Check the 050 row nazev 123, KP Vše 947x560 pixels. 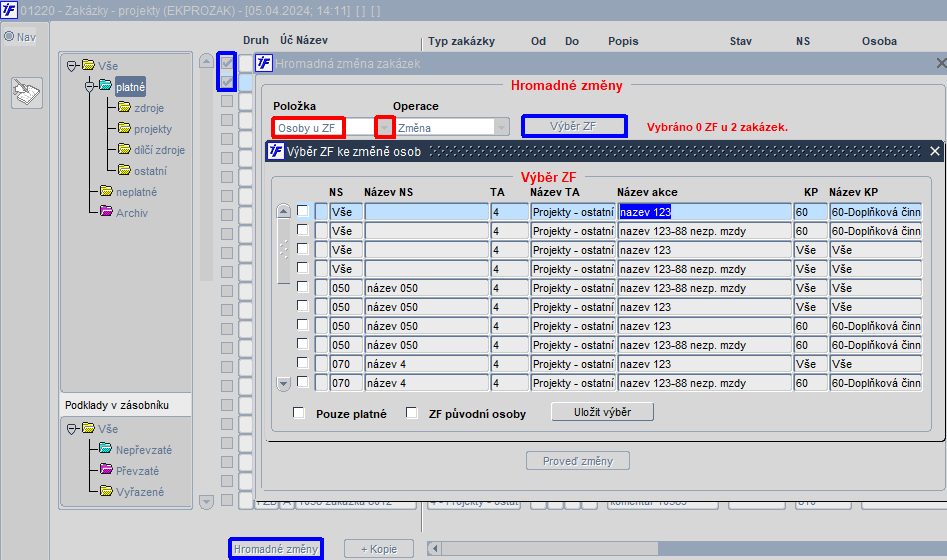[x=303, y=306]
